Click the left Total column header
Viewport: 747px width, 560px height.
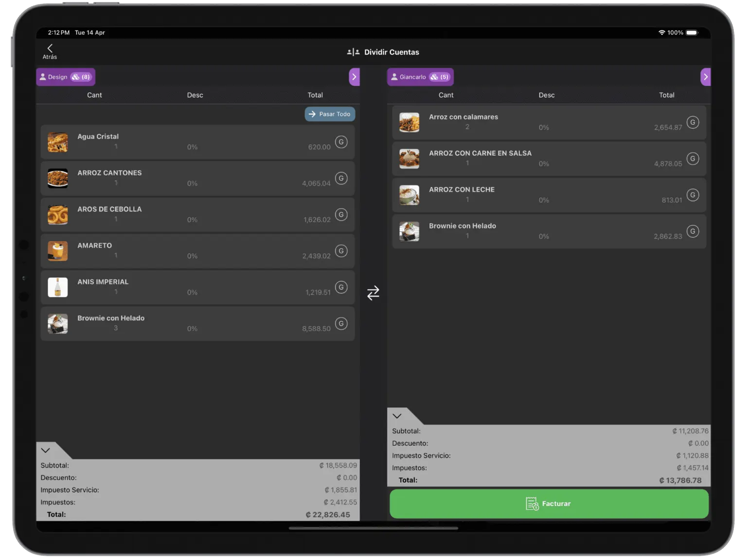point(315,95)
